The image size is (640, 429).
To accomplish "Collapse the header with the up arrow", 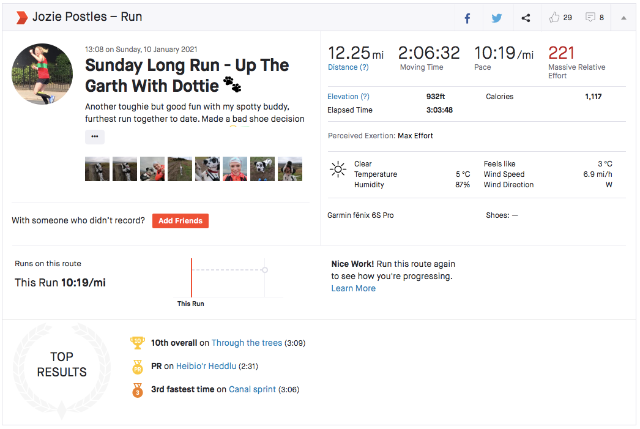I will [x=625, y=18].
